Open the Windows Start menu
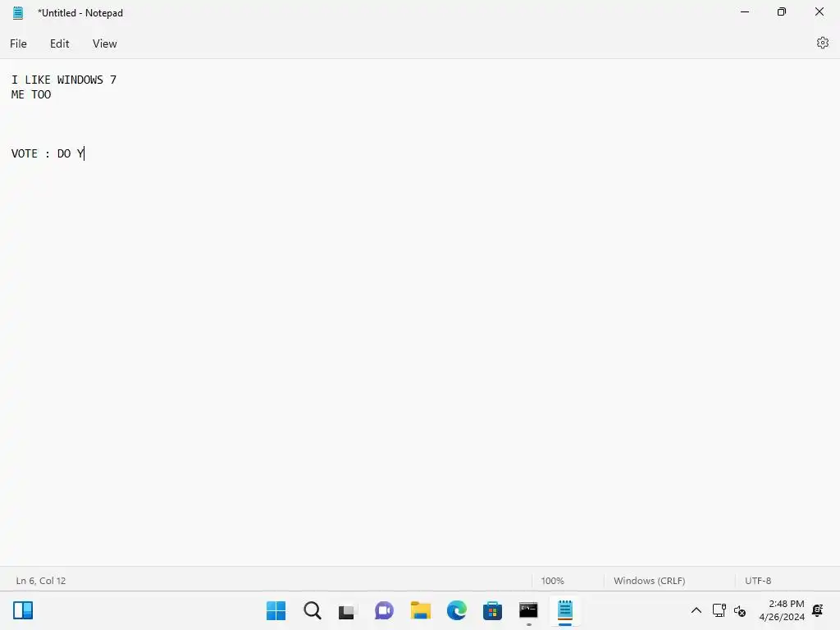The image size is (840, 630). click(x=276, y=610)
